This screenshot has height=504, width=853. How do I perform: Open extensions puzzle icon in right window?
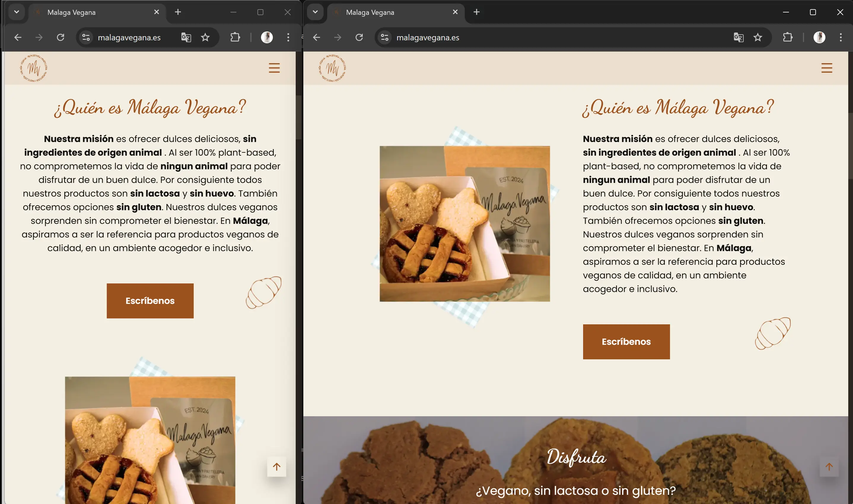point(787,37)
